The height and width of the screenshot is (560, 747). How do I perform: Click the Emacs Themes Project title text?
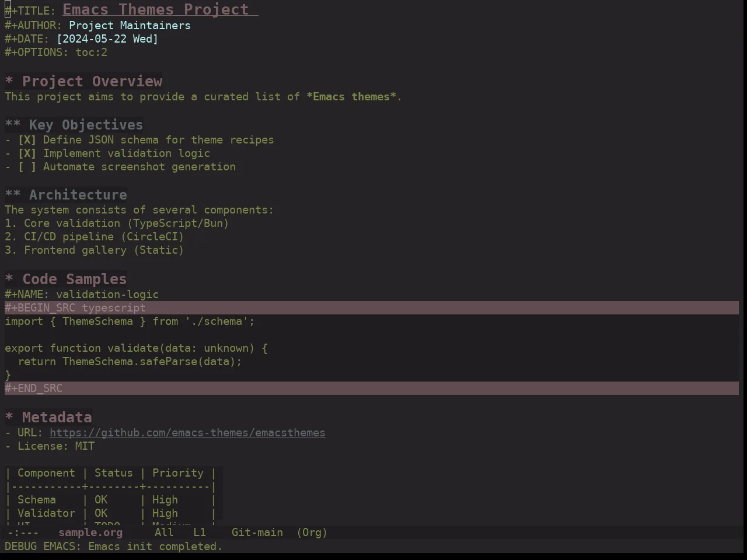156,10
